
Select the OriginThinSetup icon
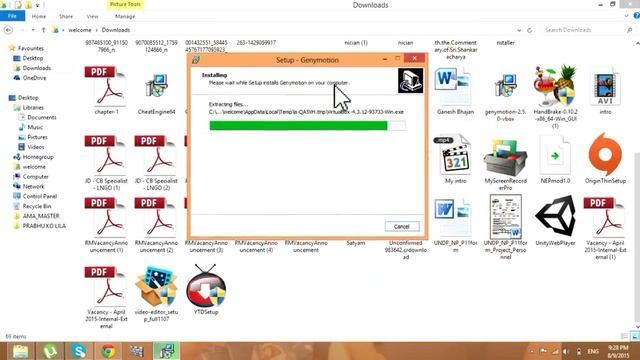(x=605, y=154)
